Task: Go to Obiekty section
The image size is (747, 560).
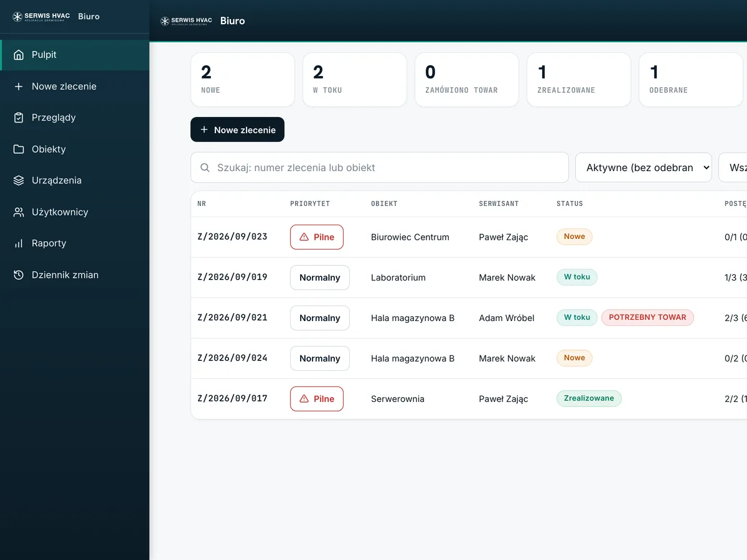Action: pos(75,149)
